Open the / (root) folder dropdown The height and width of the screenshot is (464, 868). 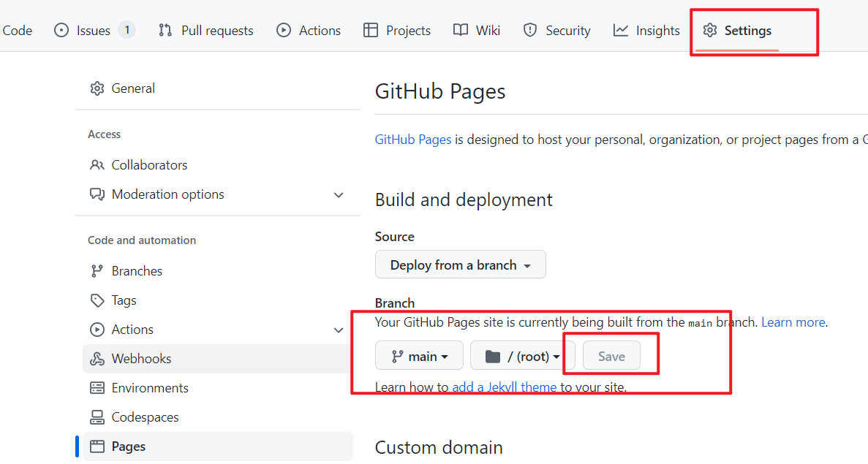pyautogui.click(x=522, y=356)
